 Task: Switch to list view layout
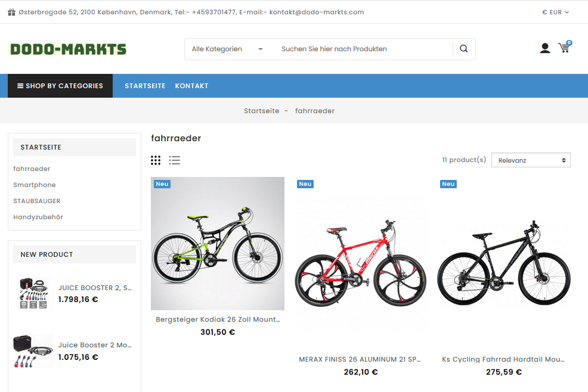[174, 160]
